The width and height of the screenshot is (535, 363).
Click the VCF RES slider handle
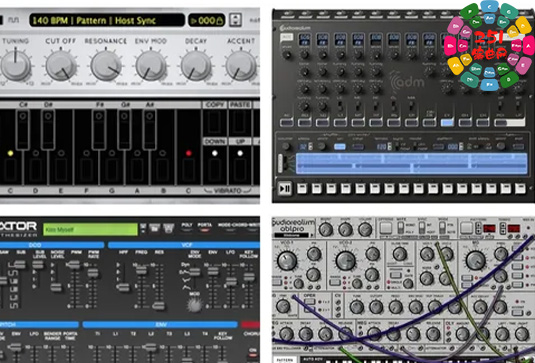(159, 306)
